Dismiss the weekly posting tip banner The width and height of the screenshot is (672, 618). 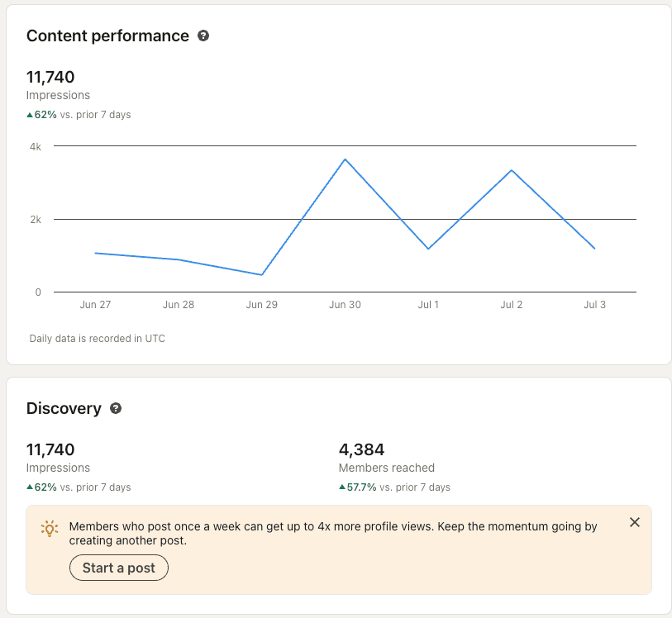click(x=634, y=522)
